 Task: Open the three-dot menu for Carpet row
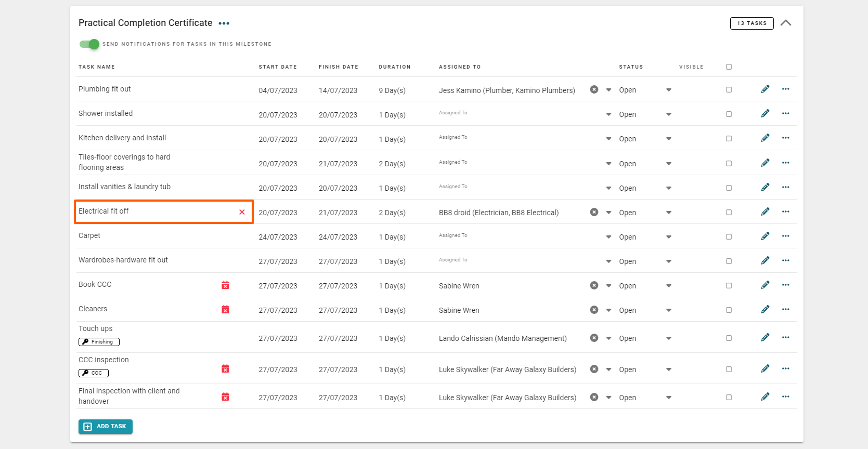785,236
